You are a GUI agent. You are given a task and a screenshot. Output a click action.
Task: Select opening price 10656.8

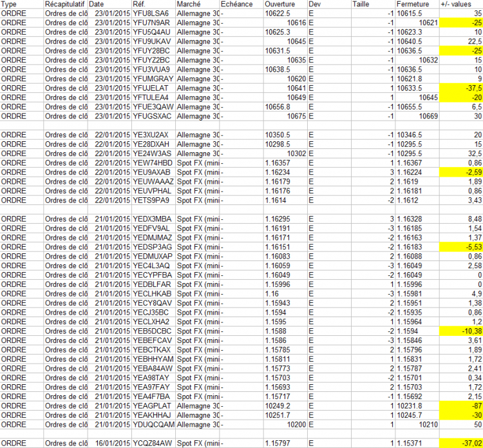tap(285, 107)
